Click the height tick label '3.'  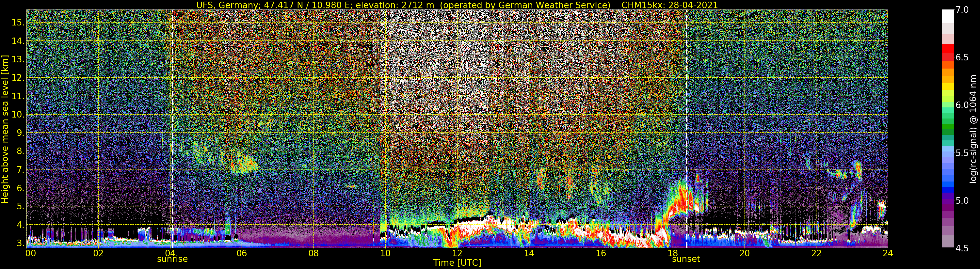(x=20, y=243)
